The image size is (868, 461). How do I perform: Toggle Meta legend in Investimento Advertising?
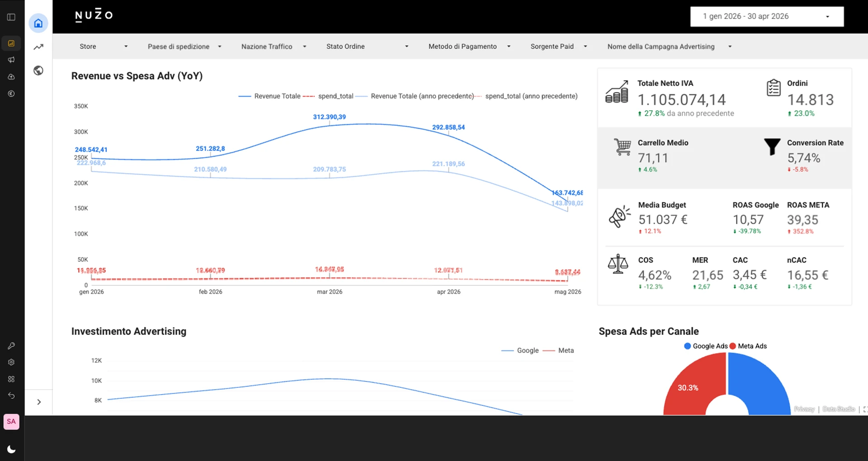pos(558,350)
